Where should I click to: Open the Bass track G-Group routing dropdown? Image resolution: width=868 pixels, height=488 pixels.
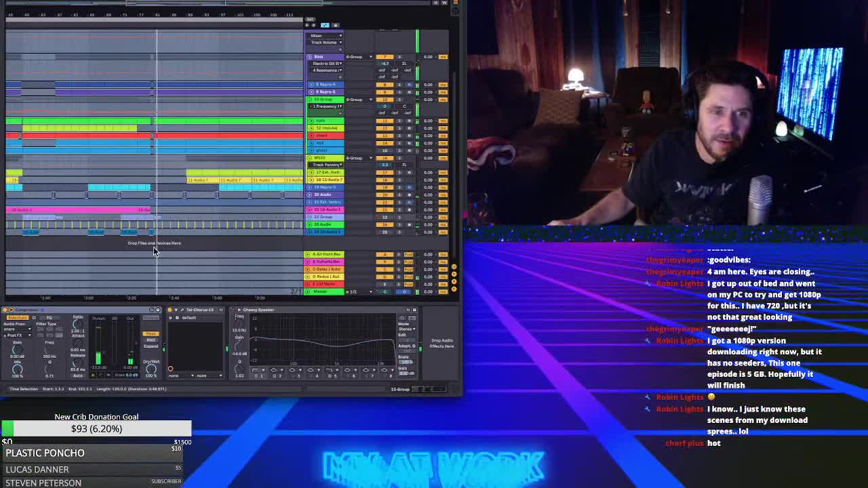pos(359,57)
